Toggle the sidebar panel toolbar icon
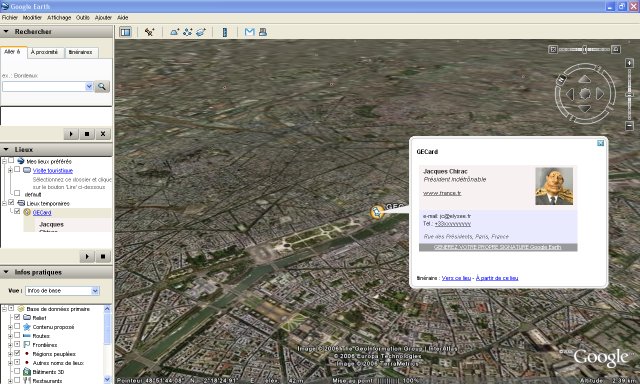 [x=125, y=32]
